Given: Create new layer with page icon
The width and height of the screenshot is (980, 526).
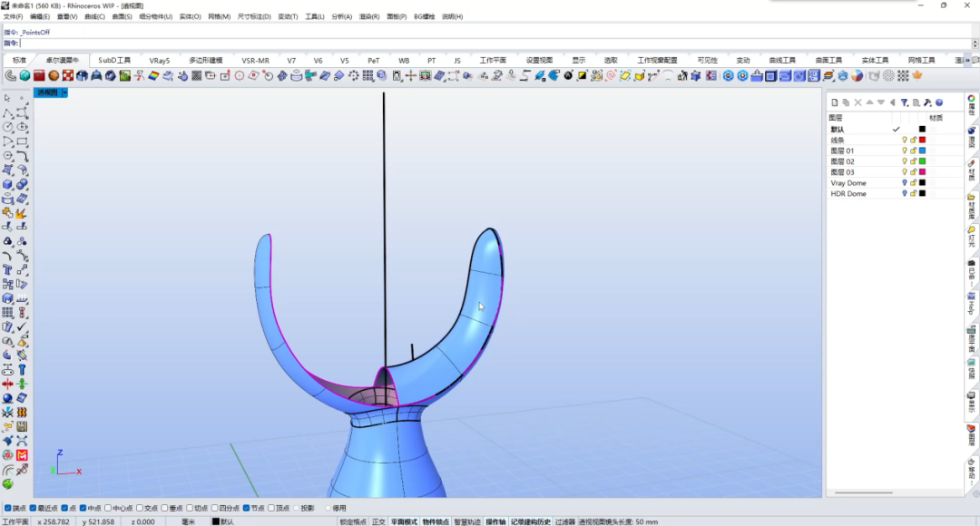Looking at the screenshot, I should [835, 102].
